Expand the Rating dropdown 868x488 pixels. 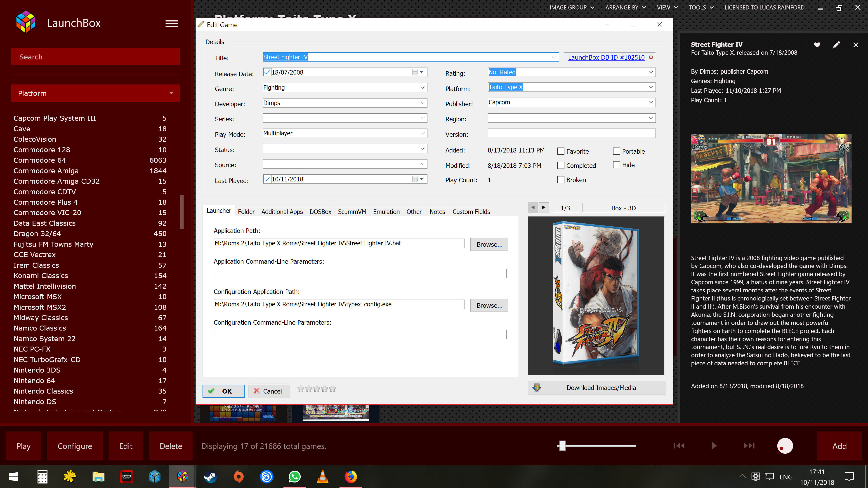click(x=651, y=72)
